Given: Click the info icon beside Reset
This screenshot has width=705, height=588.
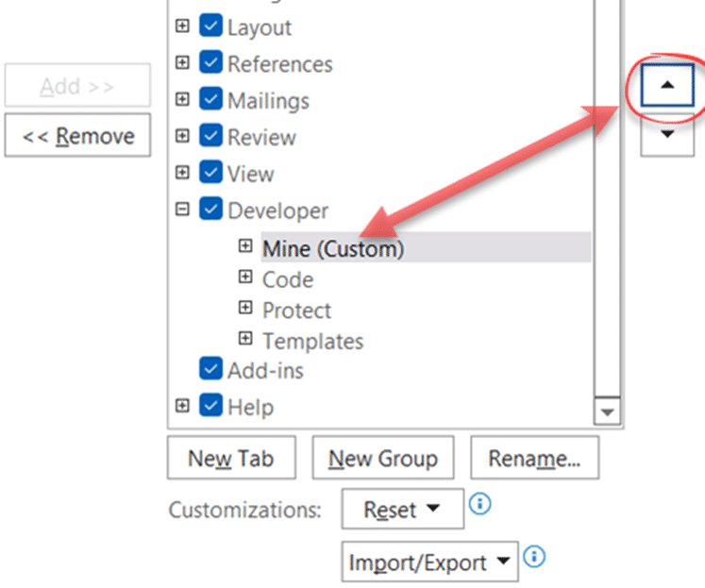Looking at the screenshot, I should pos(479,504).
